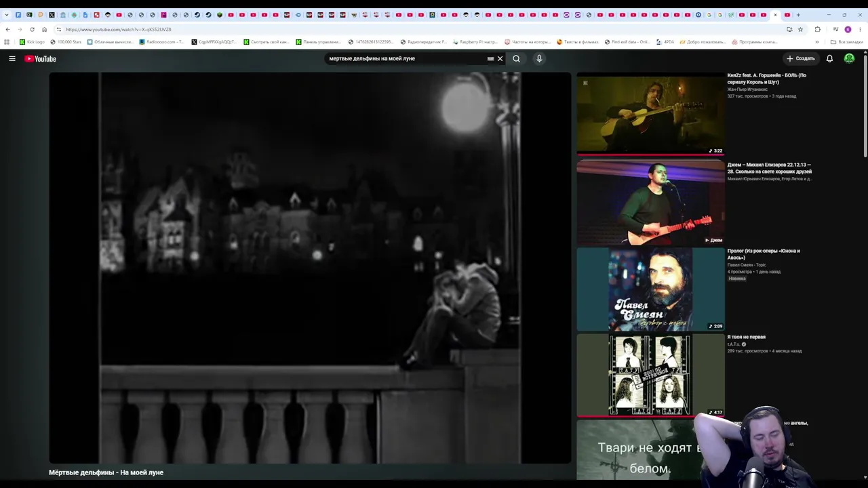Screen dimensions: 868x488
Task: Open the Павел Смеян Пролог thumbnail
Action: 650,289
